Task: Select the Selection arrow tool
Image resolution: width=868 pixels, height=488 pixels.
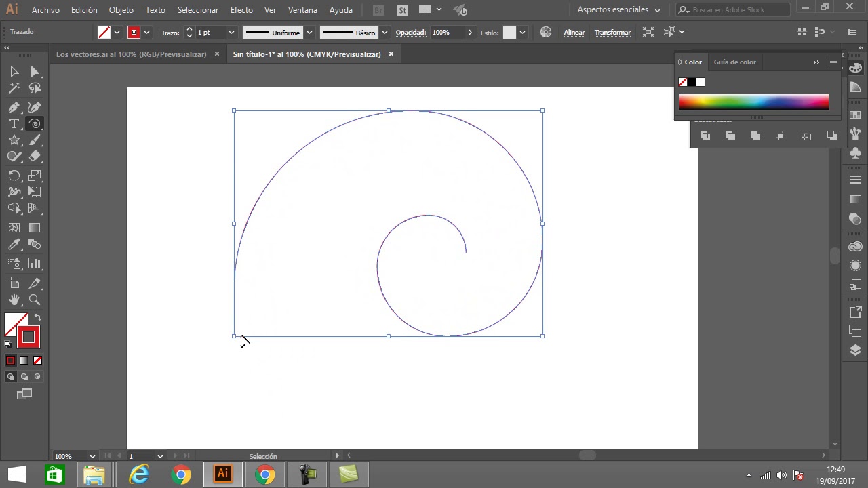Action: (x=14, y=72)
